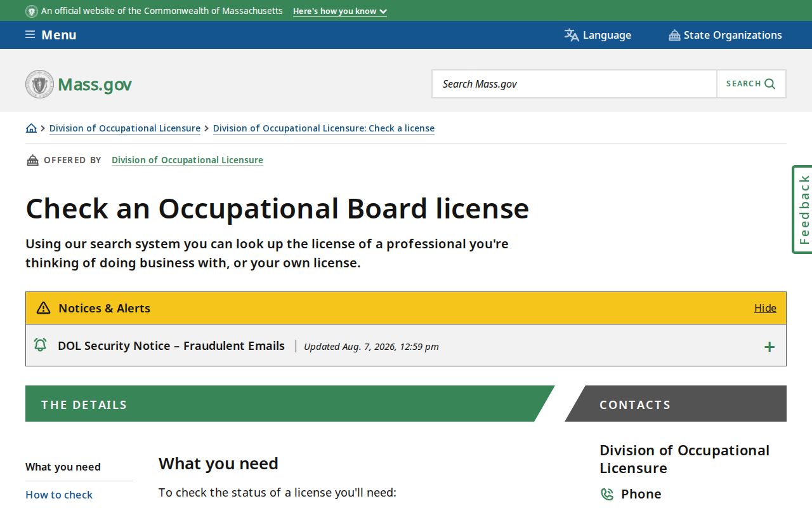Expand "Here's how you know" dropdown

point(340,11)
